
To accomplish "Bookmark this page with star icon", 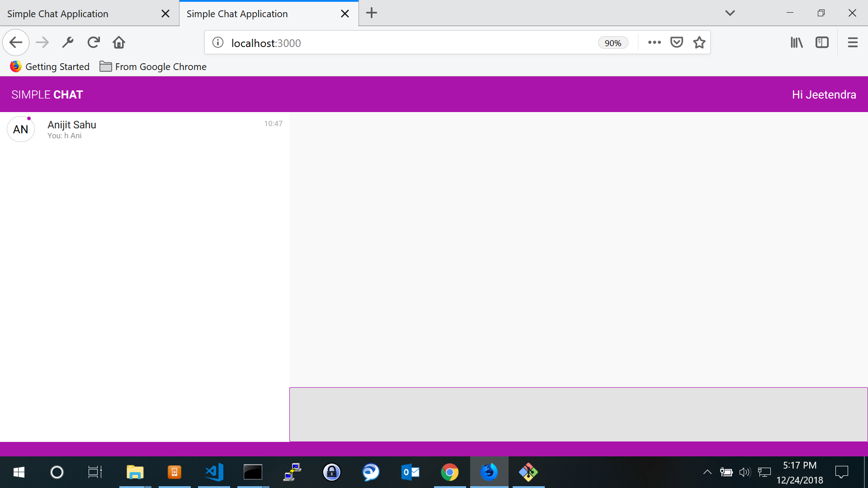I will tap(699, 42).
